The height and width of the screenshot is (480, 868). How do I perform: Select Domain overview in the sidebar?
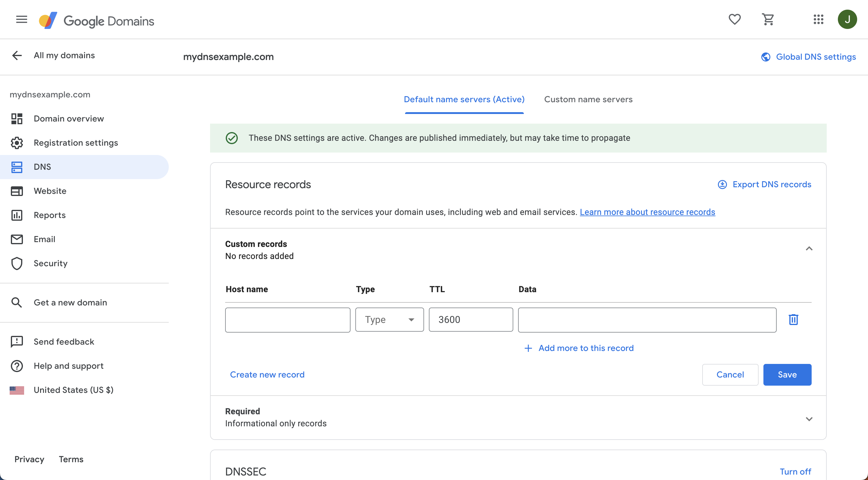point(68,118)
